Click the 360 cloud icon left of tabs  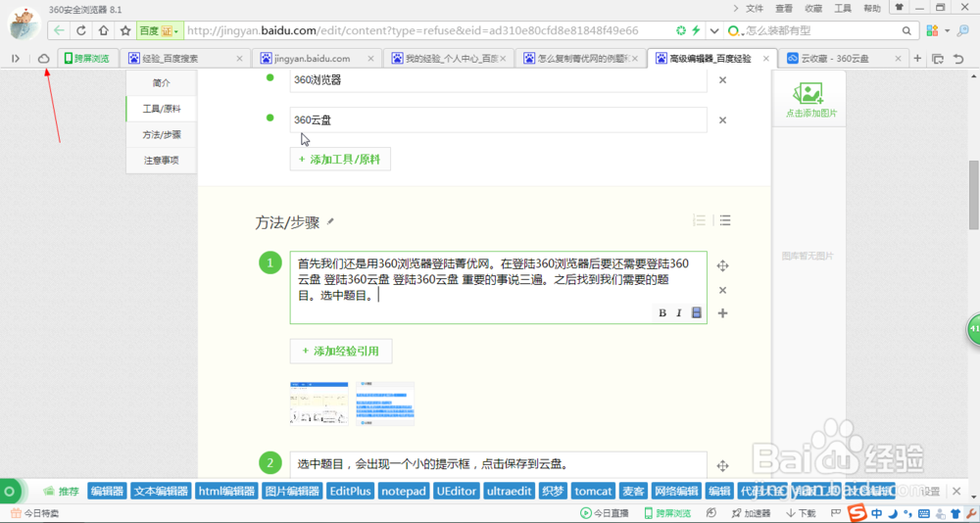(44, 59)
